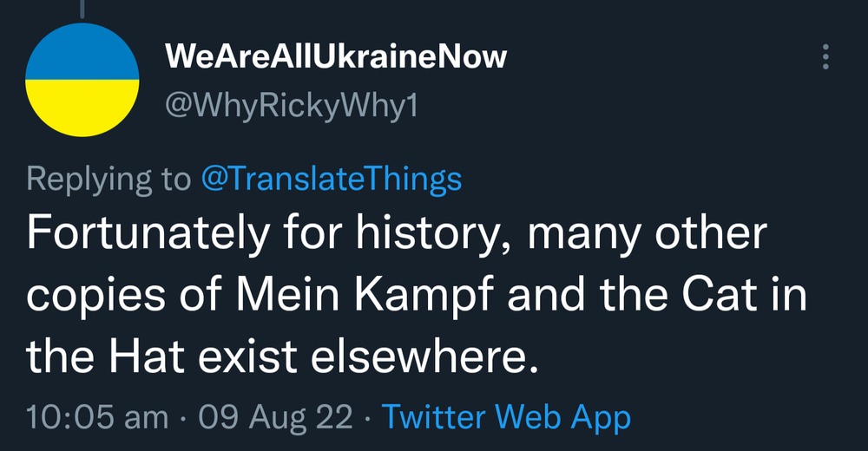Open the three-dot more options menu
868x451 pixels.
pos(825,58)
